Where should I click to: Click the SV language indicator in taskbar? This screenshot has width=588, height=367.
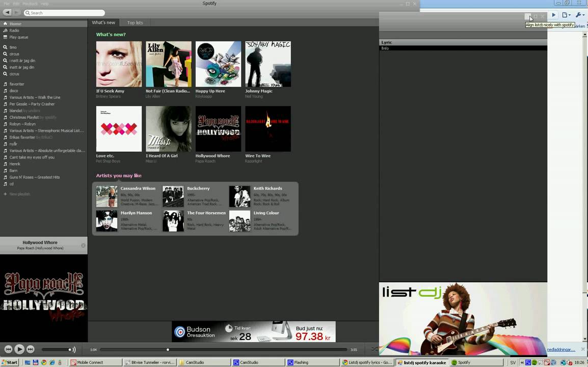click(x=513, y=362)
